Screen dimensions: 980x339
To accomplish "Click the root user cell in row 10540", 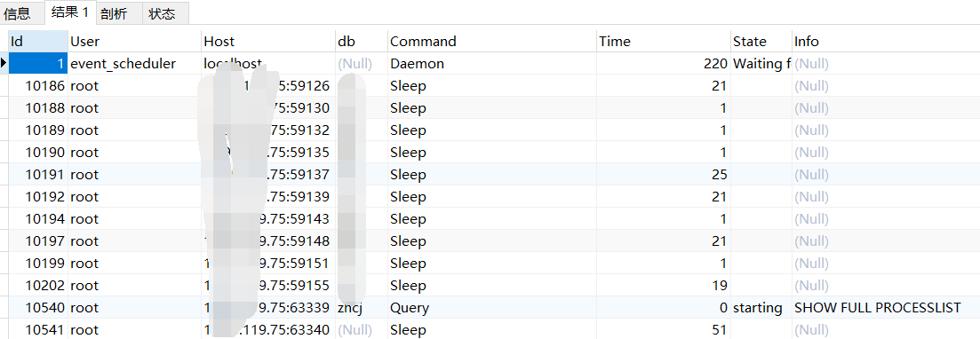I will [134, 307].
